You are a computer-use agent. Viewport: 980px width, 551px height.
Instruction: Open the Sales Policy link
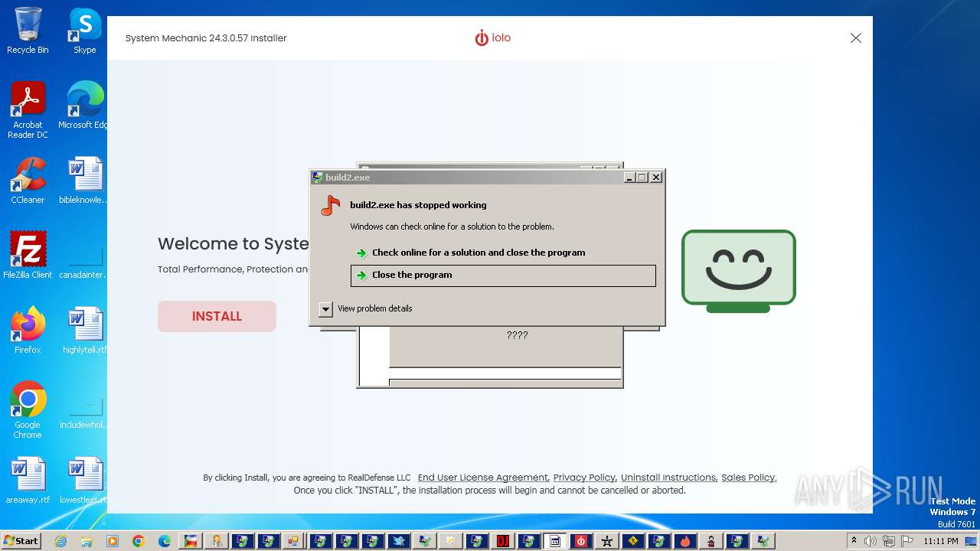click(x=749, y=478)
